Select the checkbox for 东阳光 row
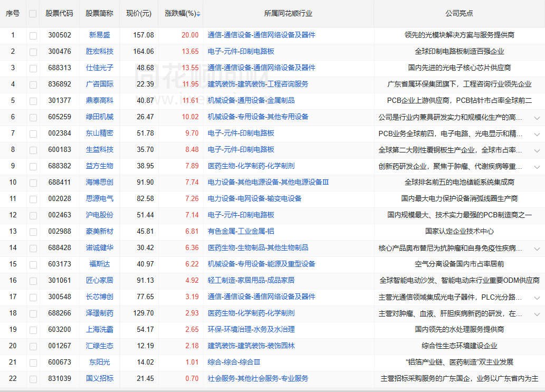Viewport: 545px width, 392px height. pos(33,362)
